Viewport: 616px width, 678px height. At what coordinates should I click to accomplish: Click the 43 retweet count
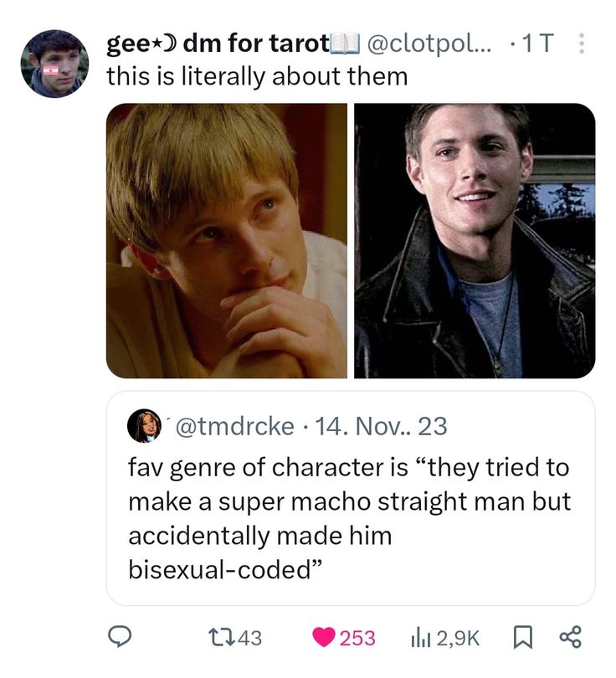pos(249,638)
